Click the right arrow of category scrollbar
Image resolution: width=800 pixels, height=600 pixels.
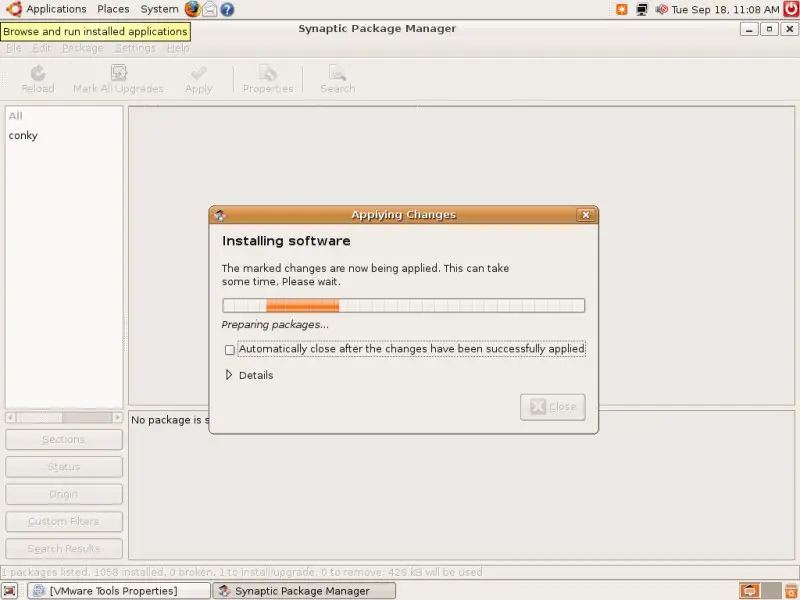click(x=118, y=418)
